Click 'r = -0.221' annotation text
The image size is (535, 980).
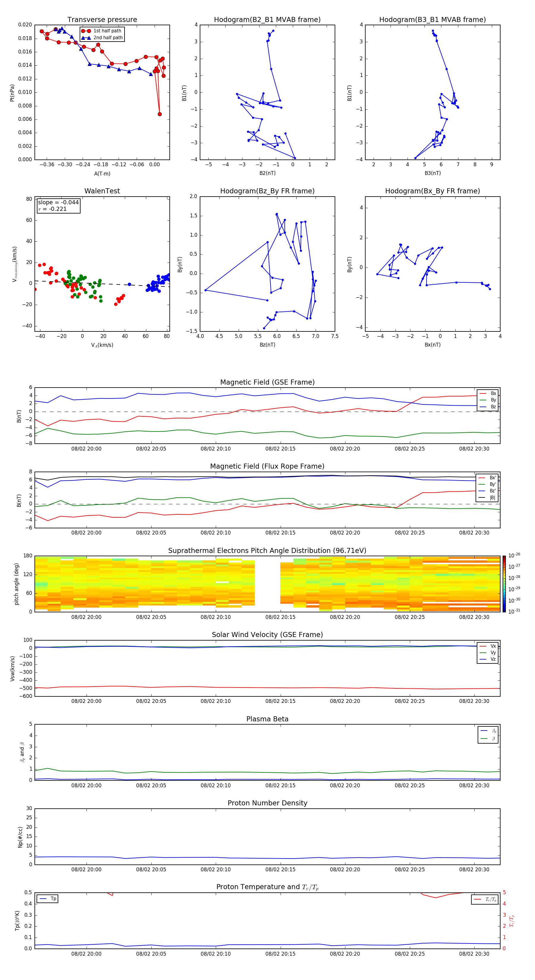[x=53, y=209]
